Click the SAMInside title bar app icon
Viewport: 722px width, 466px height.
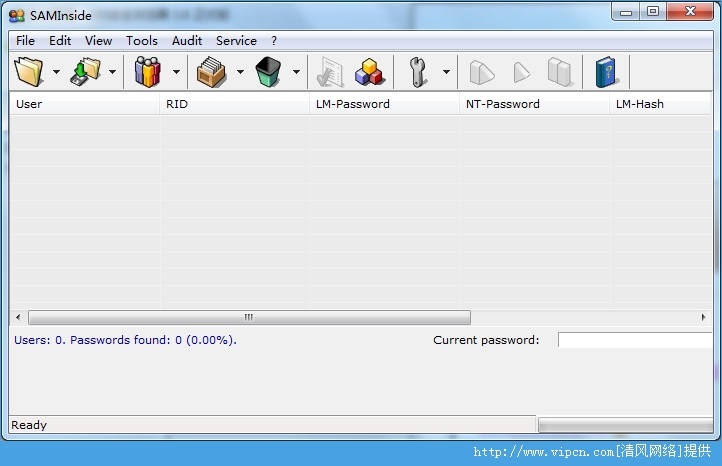click(17, 16)
